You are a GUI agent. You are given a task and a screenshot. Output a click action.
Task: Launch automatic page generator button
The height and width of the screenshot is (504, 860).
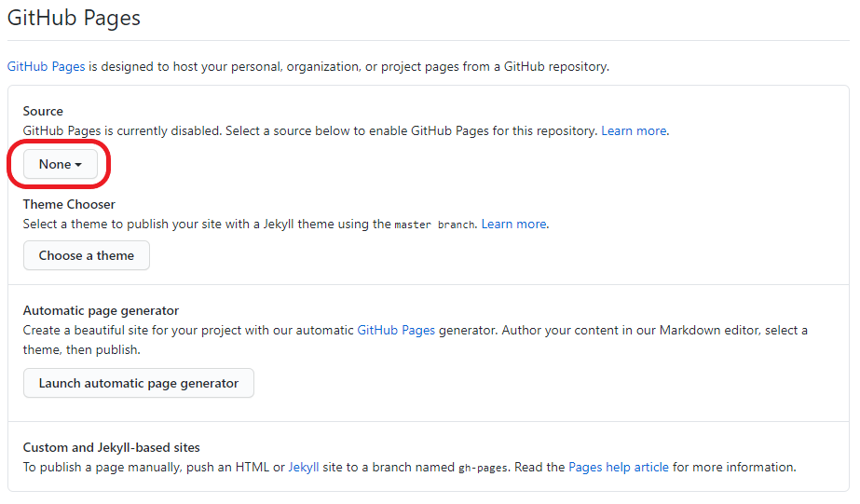[138, 383]
